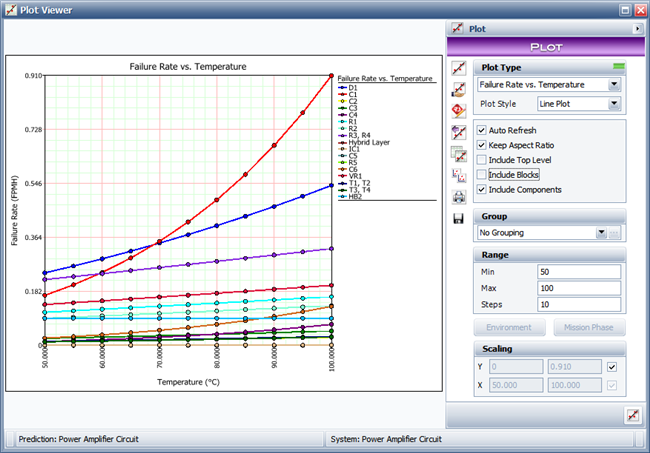Click the Redraw Plot icon in sidebar
The image size is (650, 453).
(x=459, y=69)
